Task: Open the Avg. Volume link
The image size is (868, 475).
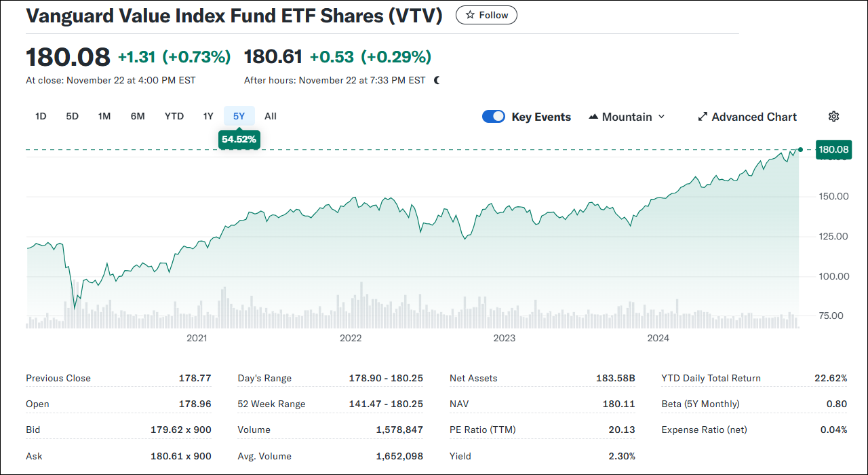Action: tap(264, 456)
